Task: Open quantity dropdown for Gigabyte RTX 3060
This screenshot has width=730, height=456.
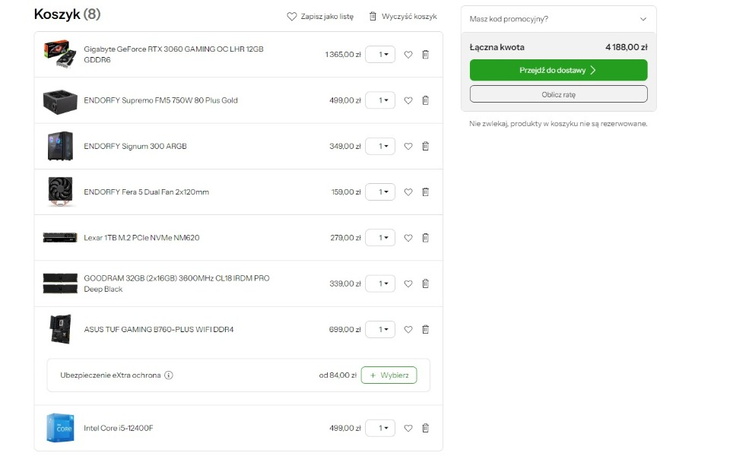Action: [380, 55]
